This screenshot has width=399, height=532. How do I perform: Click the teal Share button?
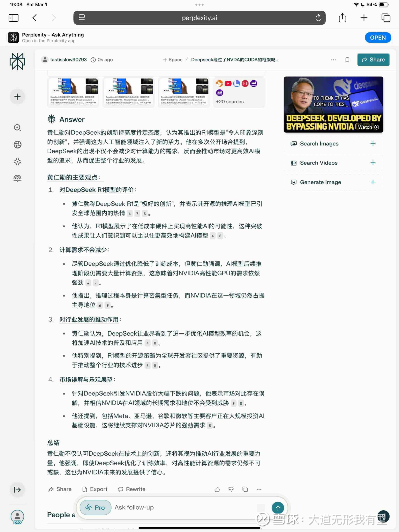[x=373, y=60]
